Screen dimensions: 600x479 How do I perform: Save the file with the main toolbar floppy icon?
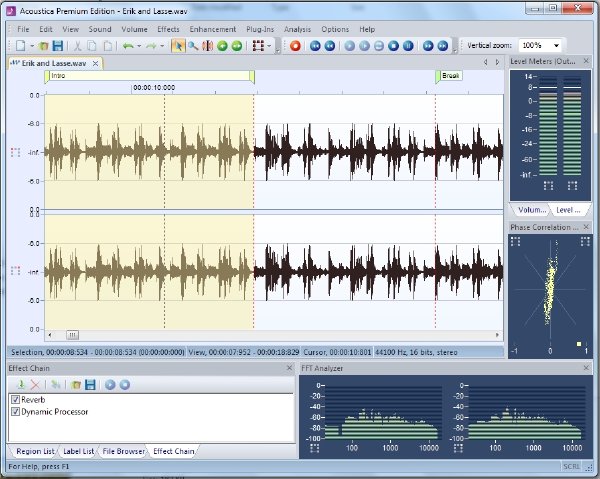coord(57,46)
